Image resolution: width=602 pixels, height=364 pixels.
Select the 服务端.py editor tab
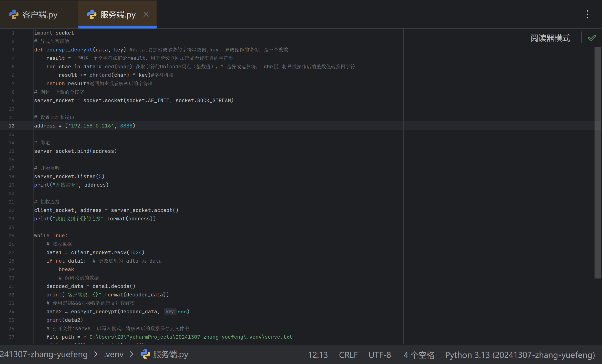(x=118, y=15)
